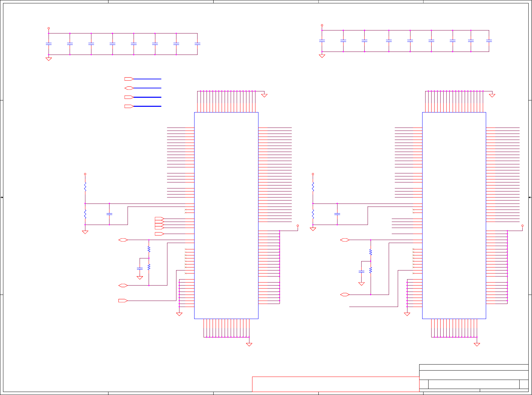
Task: Click power symbol of left voltage divider
Action: point(85,174)
